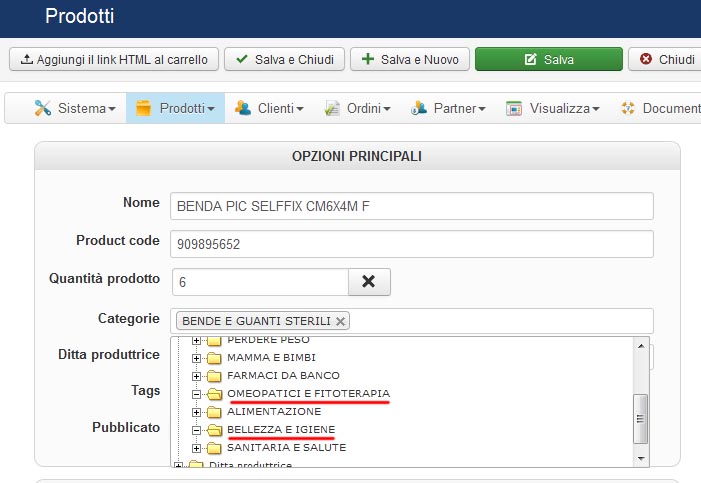Select OMEOPATICI E FITOTERAPIA category
The height and width of the screenshot is (483, 701).
(x=308, y=394)
